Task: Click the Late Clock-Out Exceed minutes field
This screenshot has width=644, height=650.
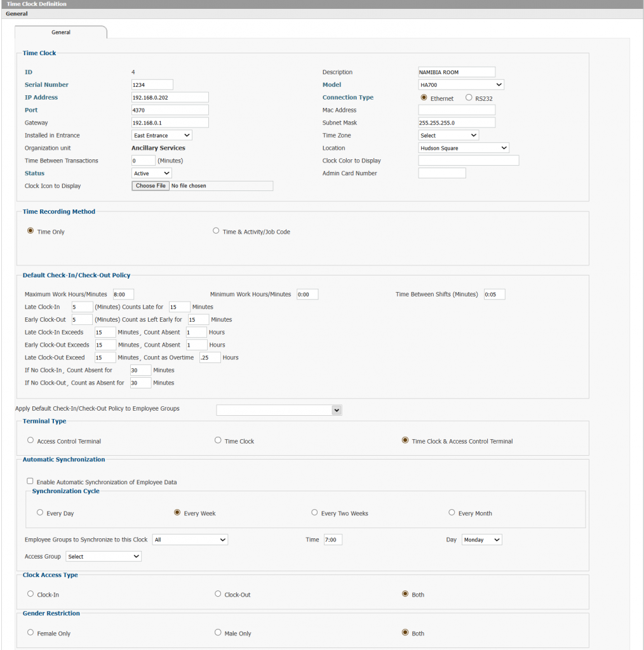Action: 105,357
